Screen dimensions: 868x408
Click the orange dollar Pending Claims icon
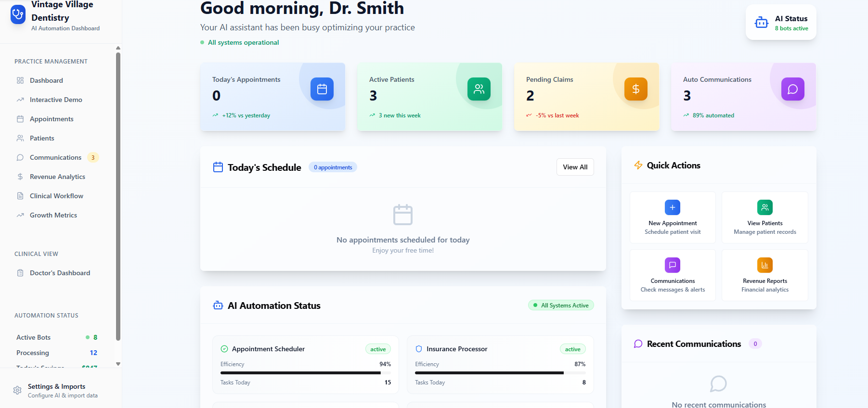635,89
